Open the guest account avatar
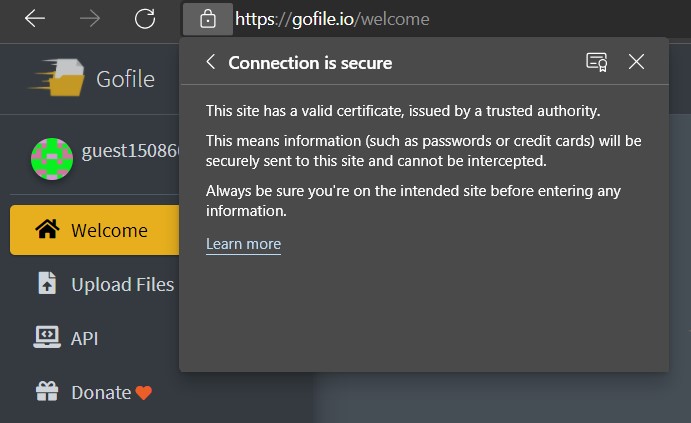 tap(52, 159)
